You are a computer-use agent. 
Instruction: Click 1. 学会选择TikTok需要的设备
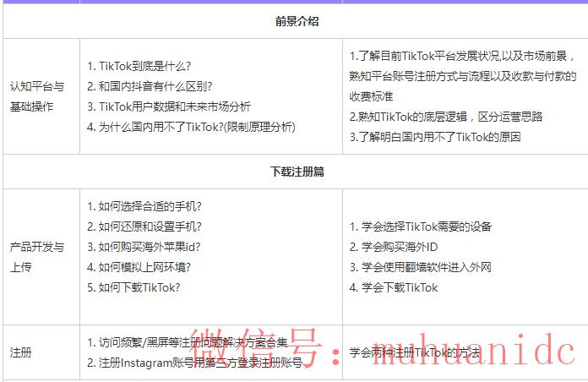(x=421, y=226)
